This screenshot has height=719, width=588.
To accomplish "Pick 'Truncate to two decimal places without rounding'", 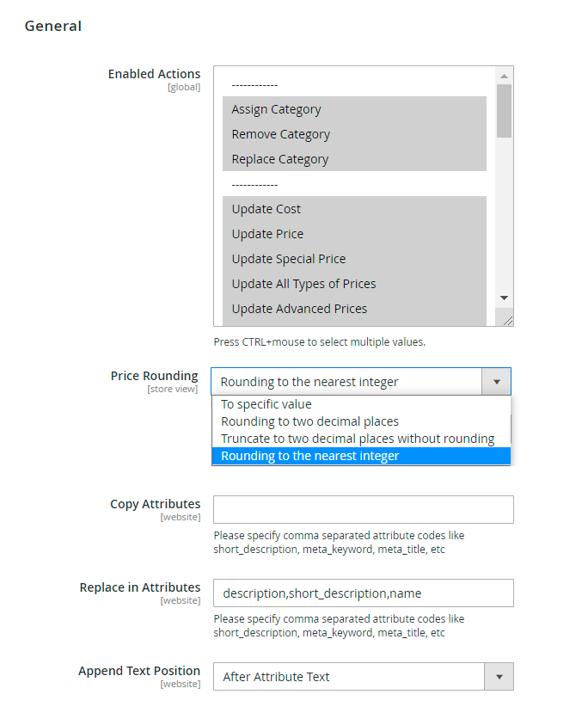I will click(x=358, y=439).
